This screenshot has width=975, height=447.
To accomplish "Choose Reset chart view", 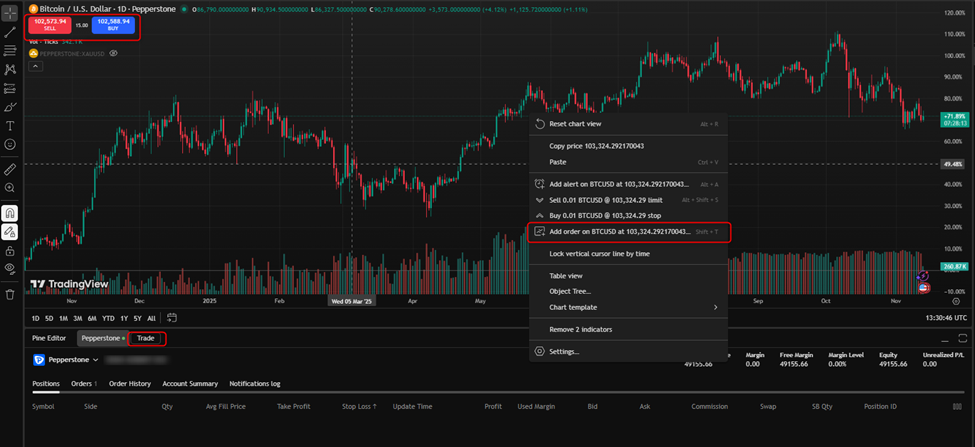I will 628,124.
